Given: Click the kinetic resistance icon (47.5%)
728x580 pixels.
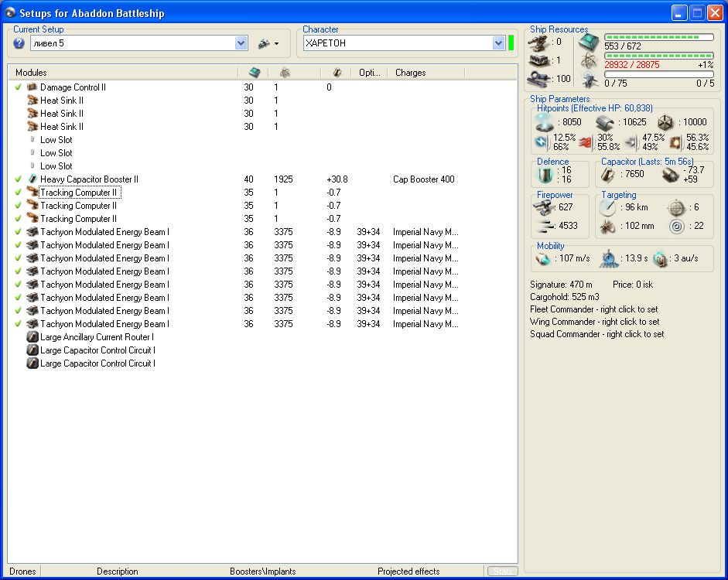Looking at the screenshot, I should [631, 142].
